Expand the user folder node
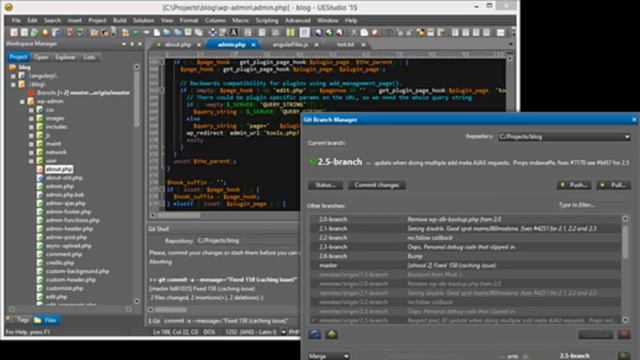 (x=31, y=161)
